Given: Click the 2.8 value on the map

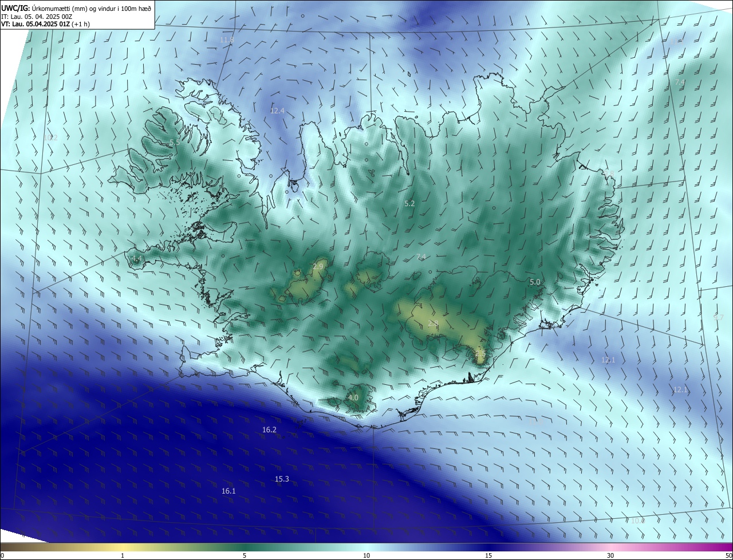Looking at the screenshot, I should (433, 324).
